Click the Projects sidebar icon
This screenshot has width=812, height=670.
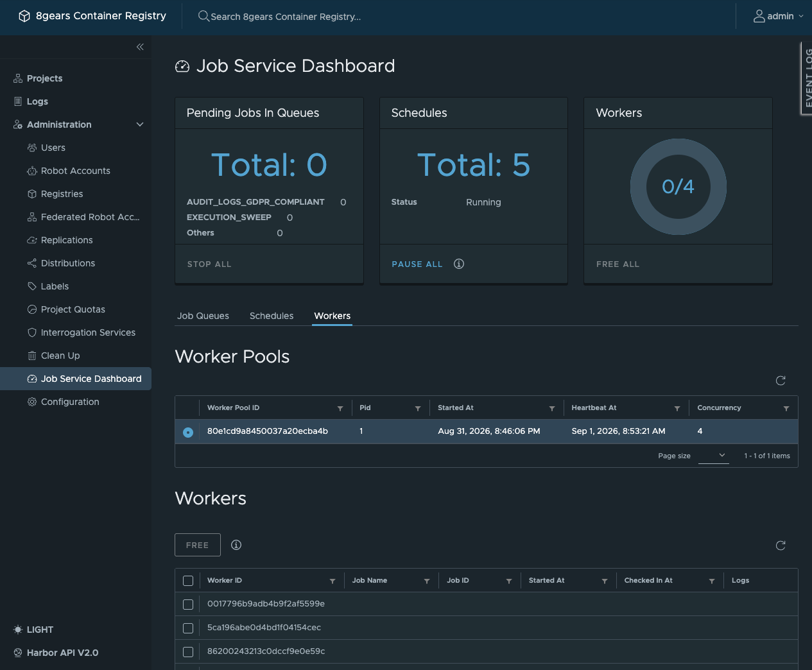[18, 78]
